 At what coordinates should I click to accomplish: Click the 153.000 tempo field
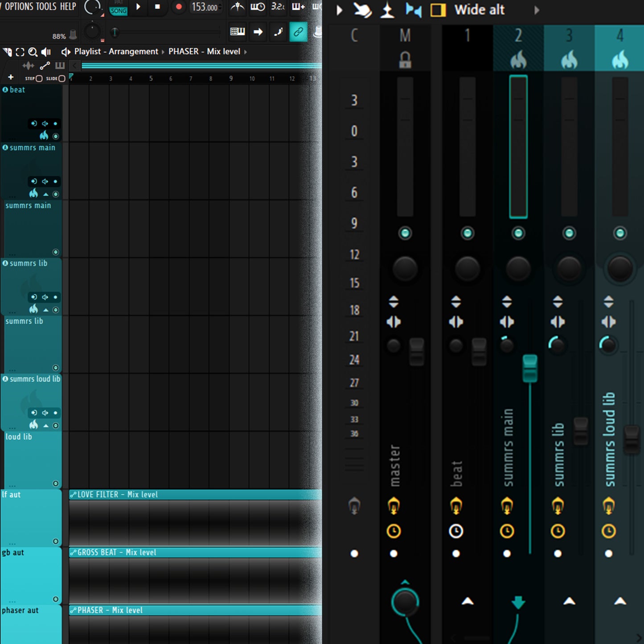tap(205, 7)
